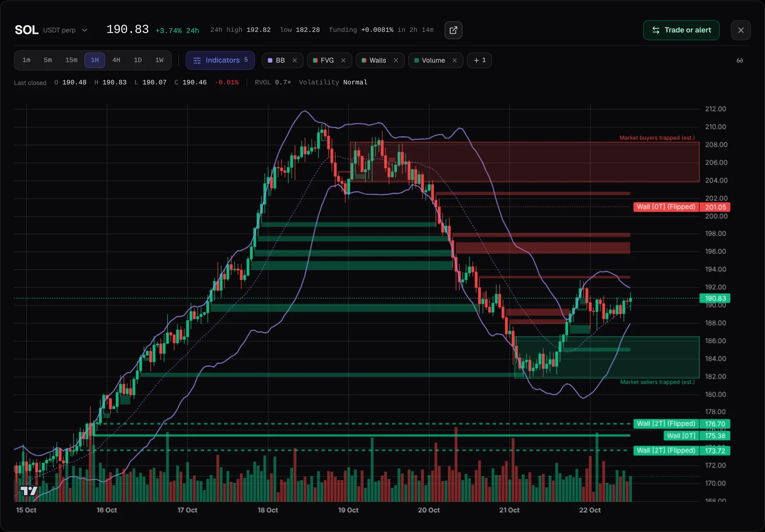Click the 212.00 price axis label
Viewport: 765px width, 532px height.
[715, 109]
